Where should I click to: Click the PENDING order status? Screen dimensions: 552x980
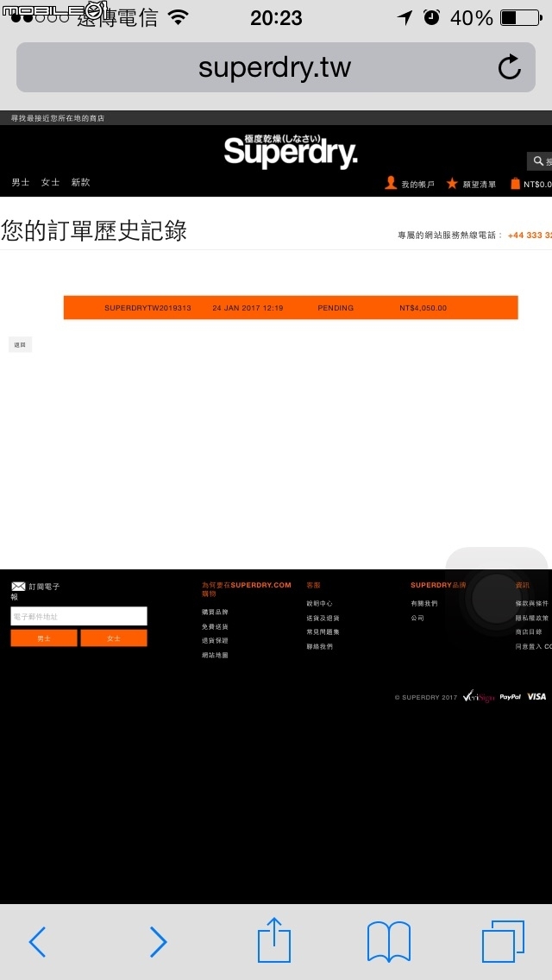coord(336,308)
